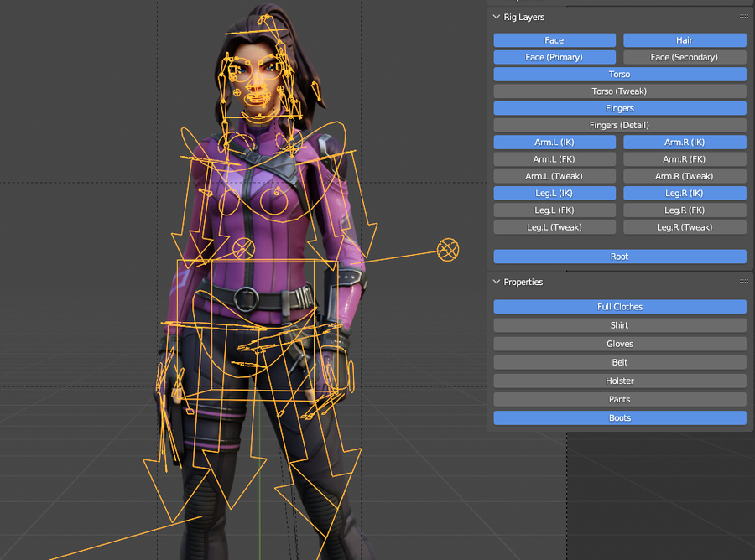Toggle the Arm.L (IK) layer

[x=555, y=143]
